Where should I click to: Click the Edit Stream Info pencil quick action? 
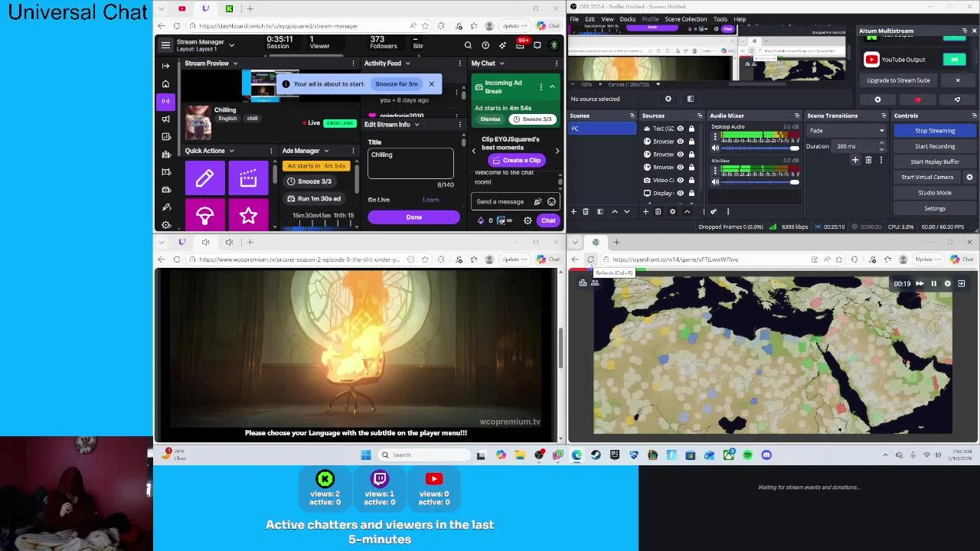[x=204, y=178]
